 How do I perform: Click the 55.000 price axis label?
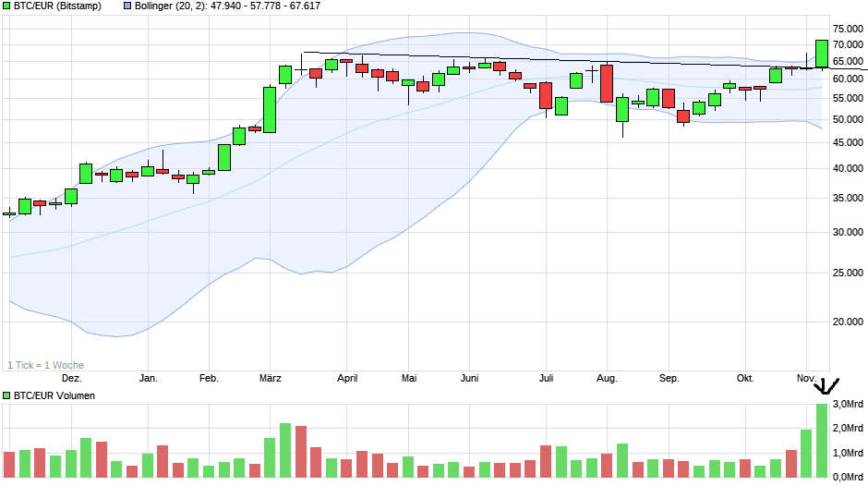(848, 98)
